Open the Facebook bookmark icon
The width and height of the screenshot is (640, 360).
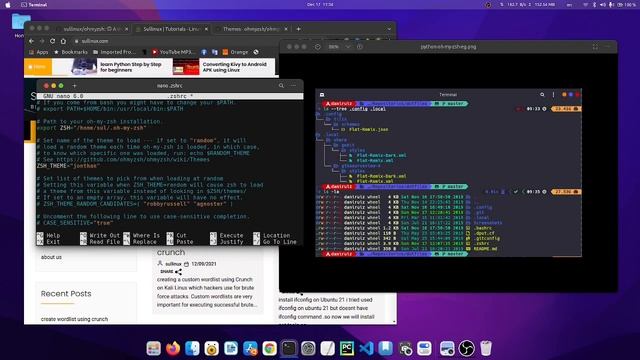coord(204,52)
